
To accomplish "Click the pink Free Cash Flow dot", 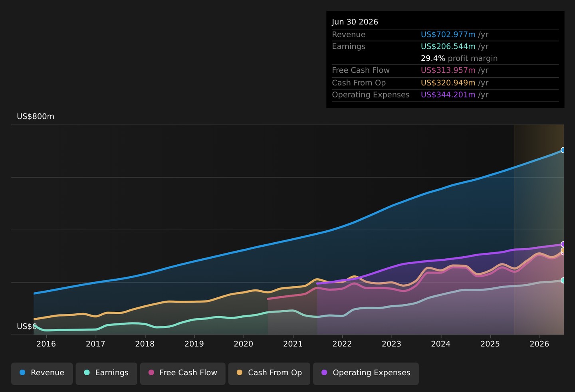I will (151, 372).
